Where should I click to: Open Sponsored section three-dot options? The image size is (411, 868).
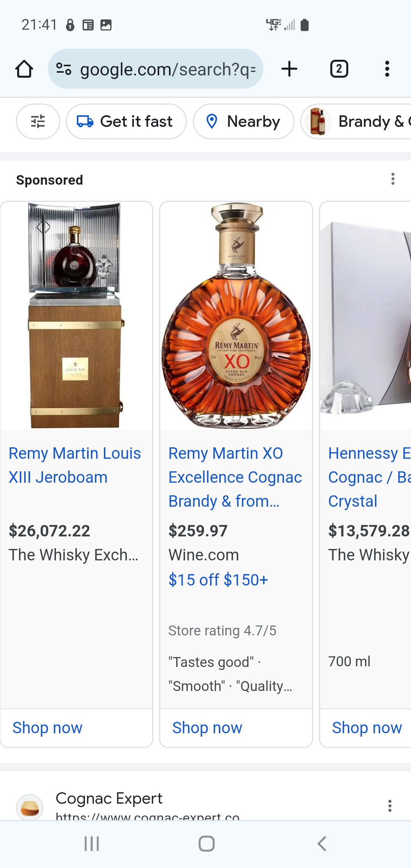tap(393, 179)
